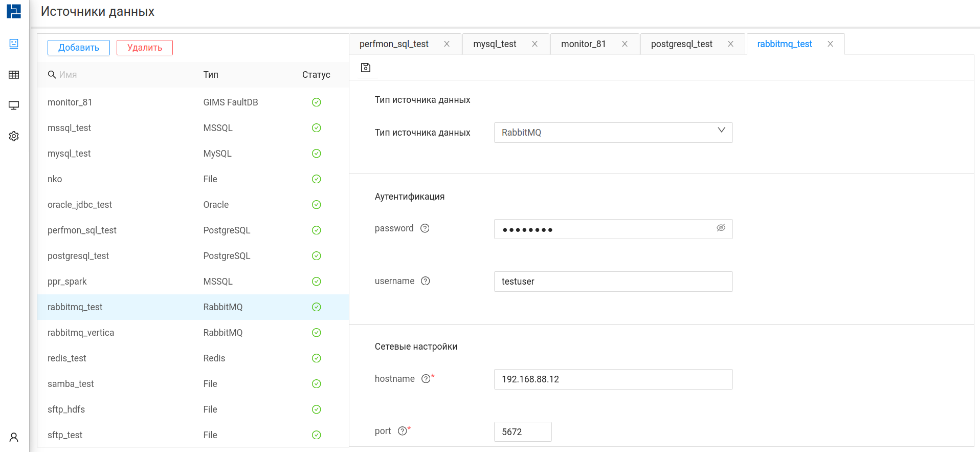Click the Добавить button
This screenshot has width=980, height=452.
79,48
